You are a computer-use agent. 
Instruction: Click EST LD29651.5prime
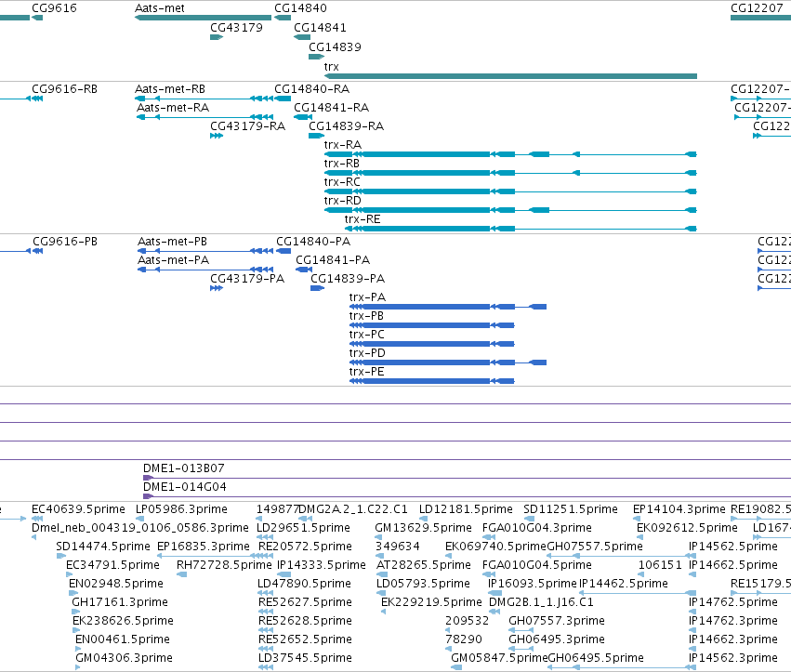[x=304, y=528]
